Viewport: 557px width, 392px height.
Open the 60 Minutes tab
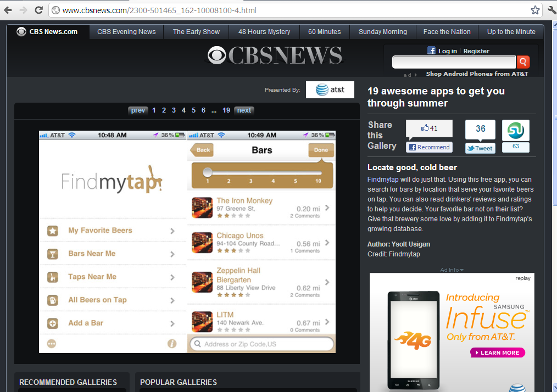pos(324,32)
